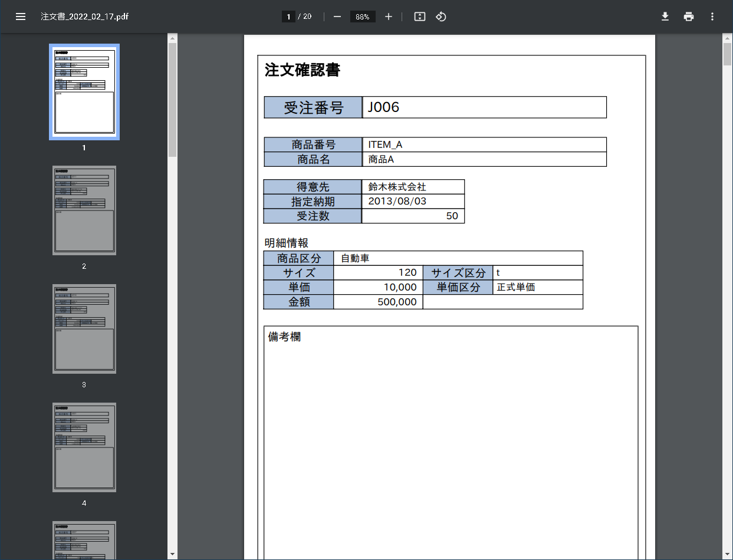Click the 商品番号 label cell

point(313,144)
